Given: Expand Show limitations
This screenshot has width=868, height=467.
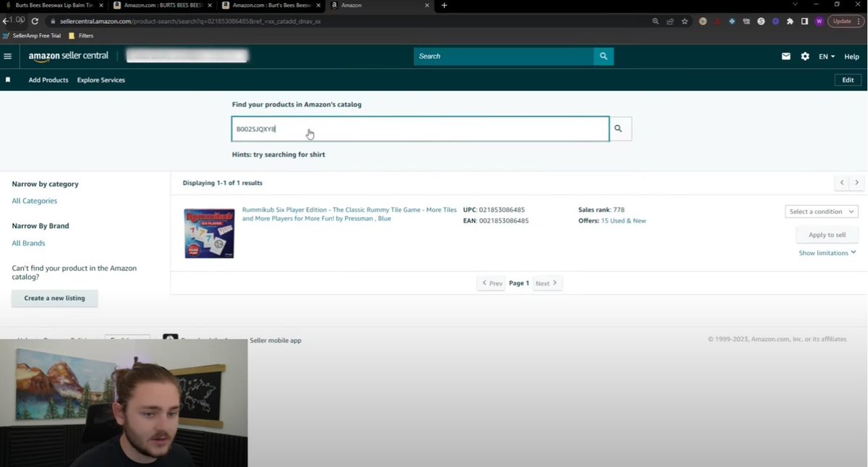Looking at the screenshot, I should [x=827, y=253].
